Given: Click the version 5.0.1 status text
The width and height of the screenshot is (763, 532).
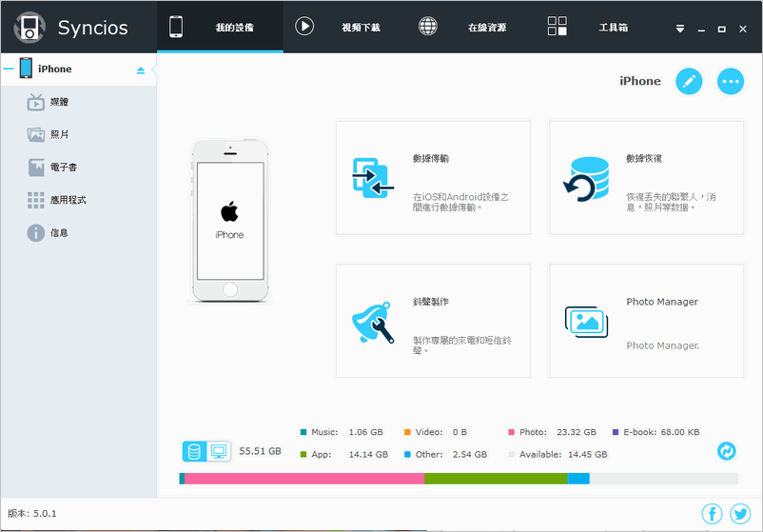Looking at the screenshot, I should [x=32, y=514].
